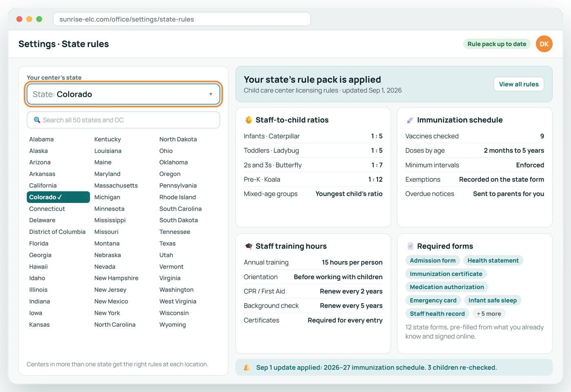Open the Emergency card tag

433,300
